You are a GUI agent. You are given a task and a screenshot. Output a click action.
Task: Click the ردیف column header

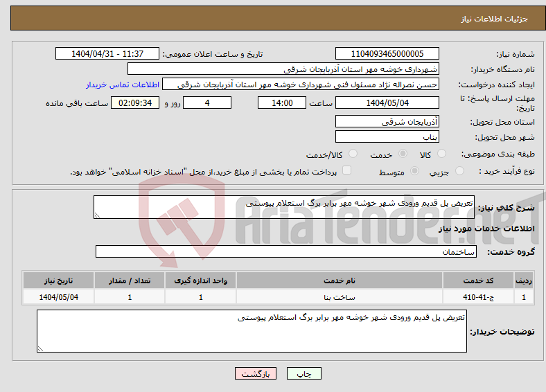tap(524, 280)
